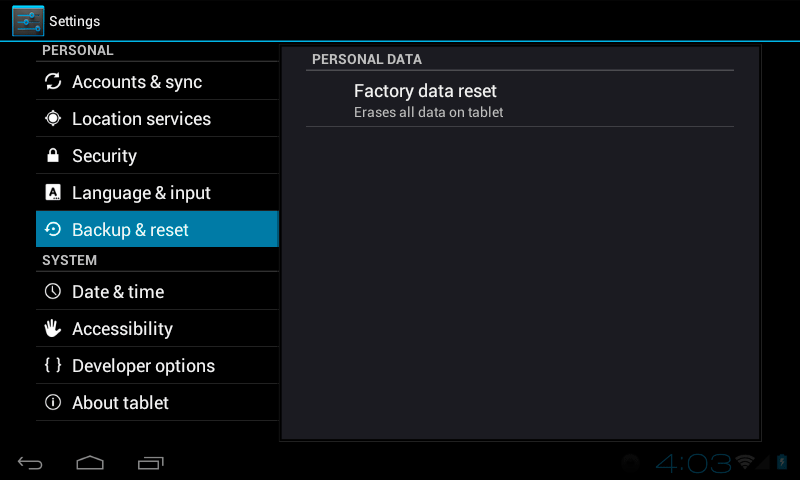The height and width of the screenshot is (480, 800).
Task: Click the Location services target icon
Action: [x=53, y=119]
